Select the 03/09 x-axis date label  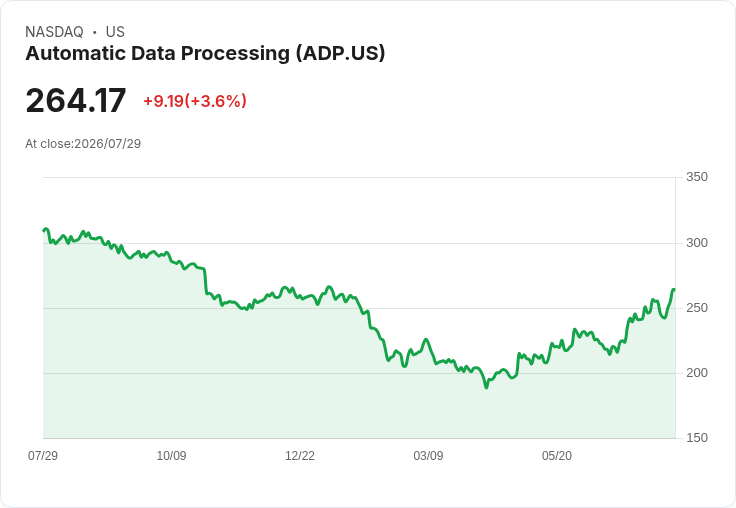point(428,455)
